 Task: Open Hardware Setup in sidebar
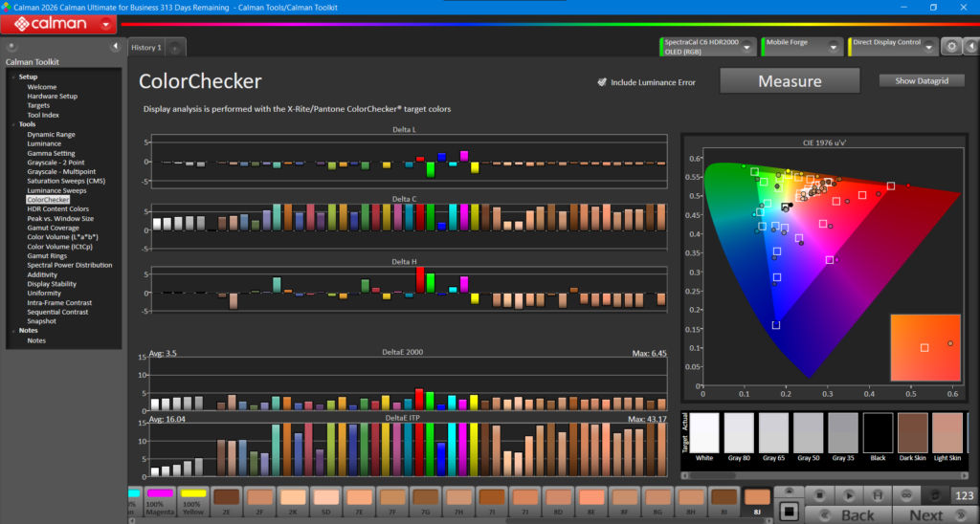click(x=53, y=97)
